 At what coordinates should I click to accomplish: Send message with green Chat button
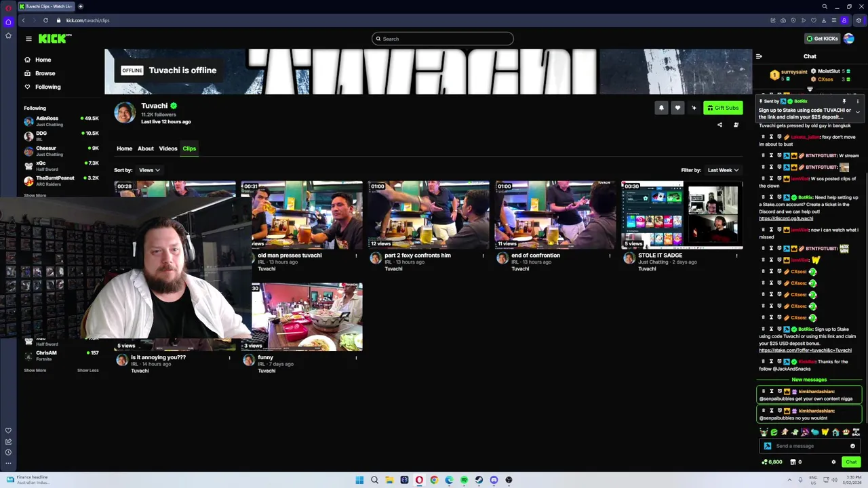tap(851, 462)
